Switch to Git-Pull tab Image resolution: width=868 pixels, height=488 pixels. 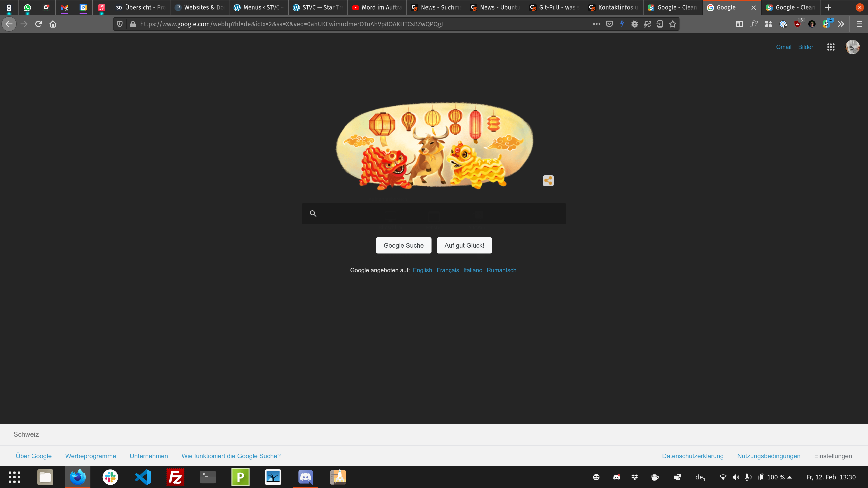click(x=554, y=7)
